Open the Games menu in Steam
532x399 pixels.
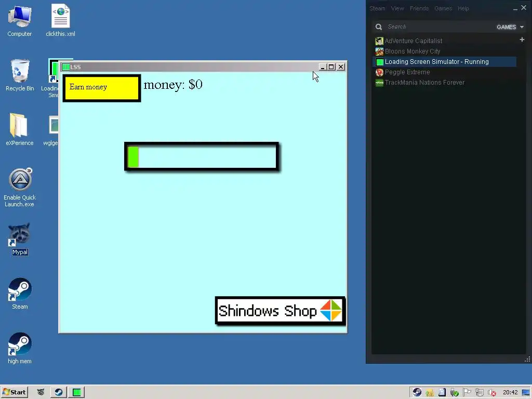pyautogui.click(x=443, y=8)
